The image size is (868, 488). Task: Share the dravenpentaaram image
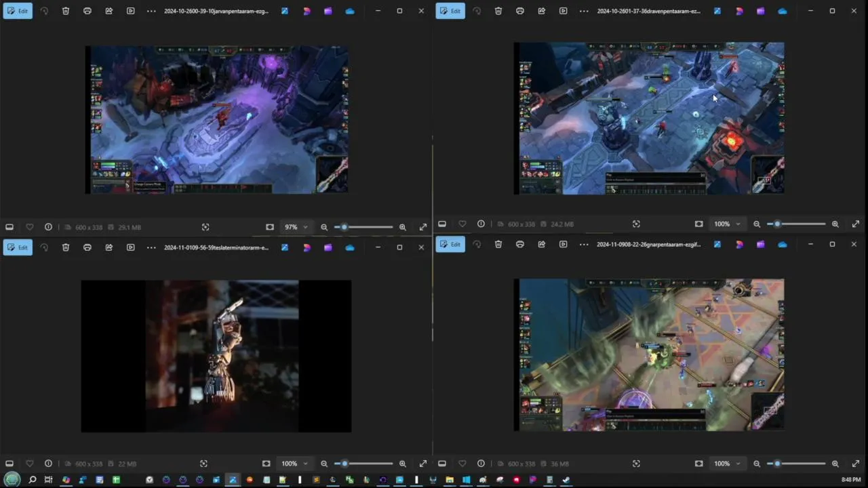pyautogui.click(x=542, y=11)
